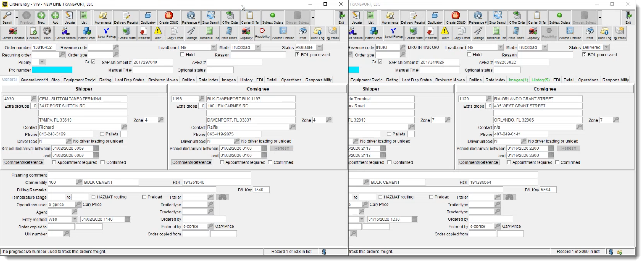Enable HAZMAT routing in left window
644x264 pixels.
pos(93,197)
